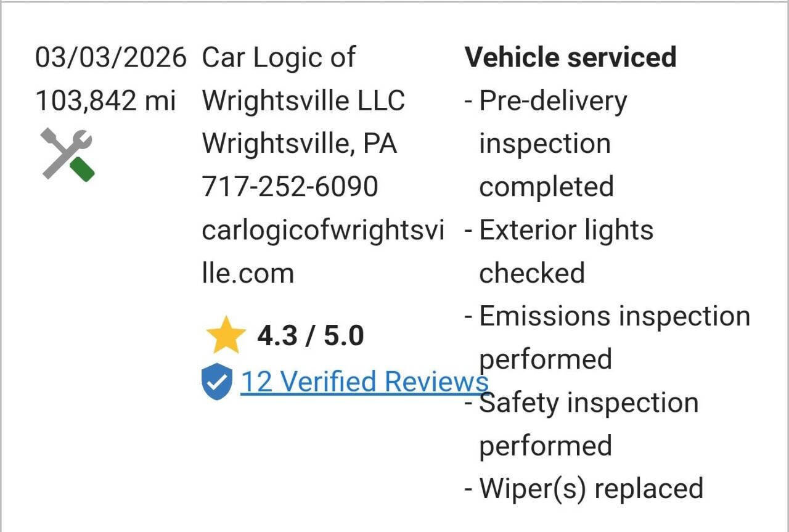Click the wrench and screwdriver service icon
This screenshot has width=789, height=532.
click(68, 154)
